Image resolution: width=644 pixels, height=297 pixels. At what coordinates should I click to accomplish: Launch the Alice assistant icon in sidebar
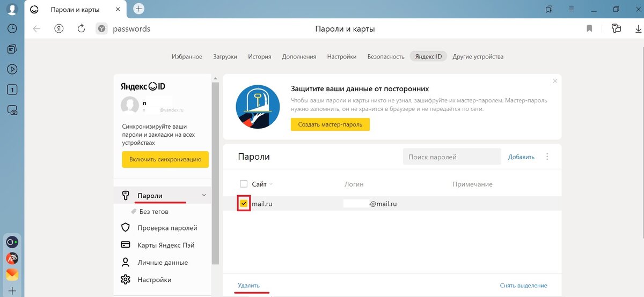click(x=12, y=242)
